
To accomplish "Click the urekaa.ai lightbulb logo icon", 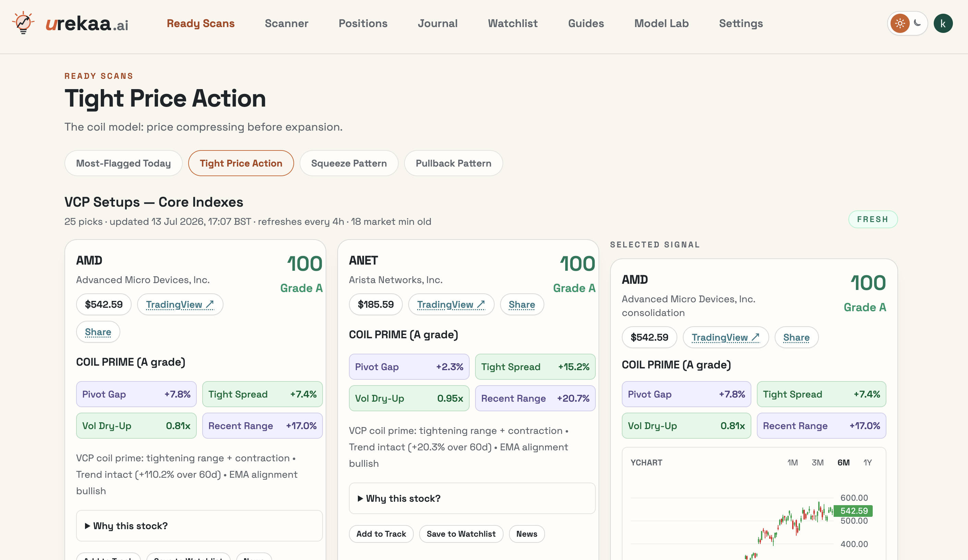I will click(x=23, y=23).
